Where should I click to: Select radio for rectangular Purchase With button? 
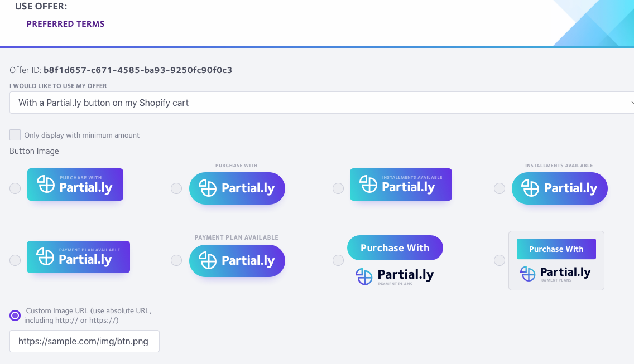coord(15,188)
